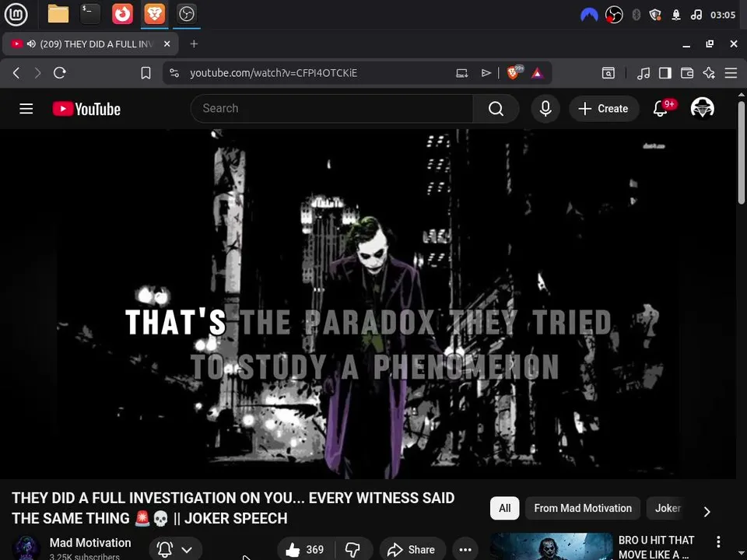Go back to the previous page
Image resolution: width=747 pixels, height=560 pixels.
pyautogui.click(x=16, y=73)
